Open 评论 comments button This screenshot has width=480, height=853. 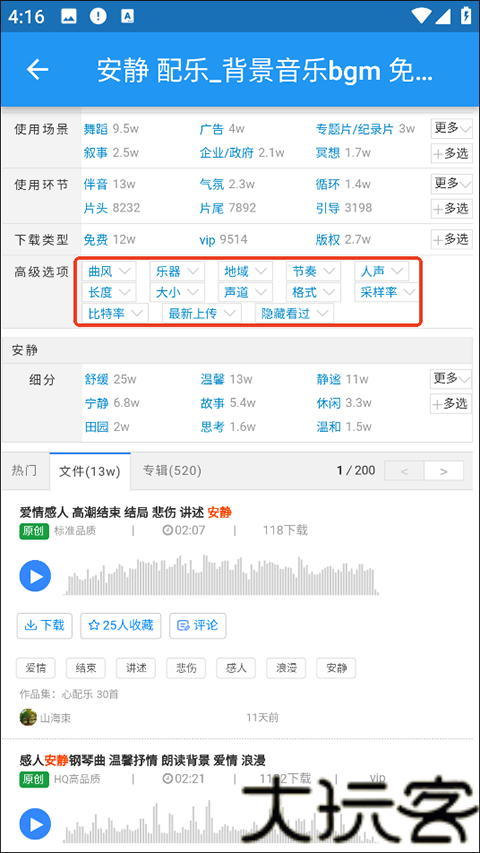198,626
